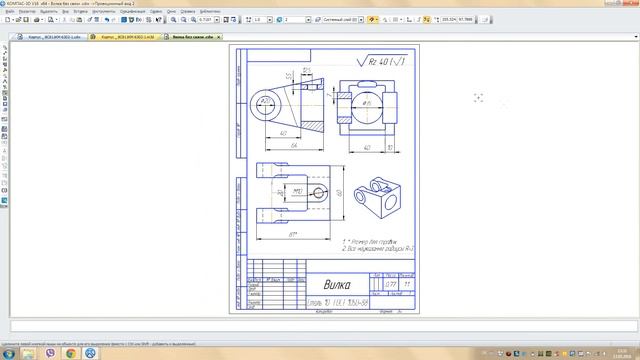Open the Спецификация menu
The height and width of the screenshot is (360, 640).
click(133, 11)
